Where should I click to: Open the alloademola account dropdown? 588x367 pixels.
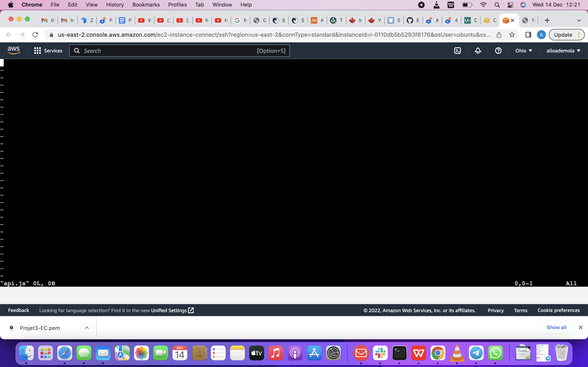(x=563, y=51)
